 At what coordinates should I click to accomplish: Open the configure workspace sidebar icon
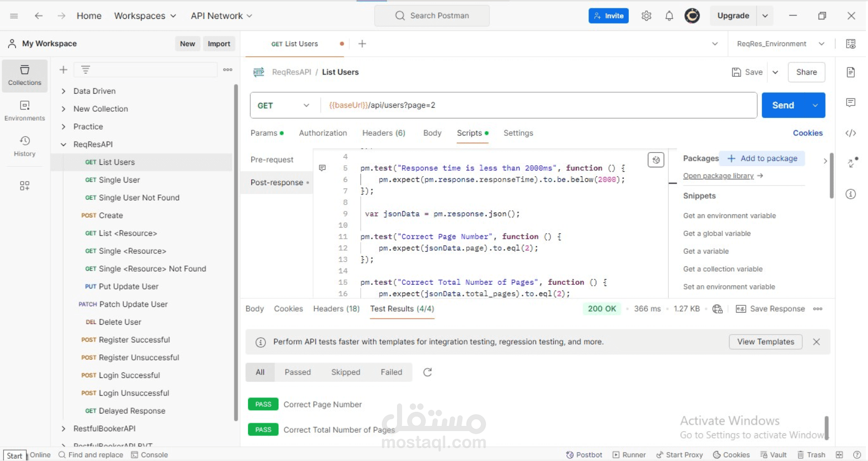pyautogui.click(x=25, y=186)
